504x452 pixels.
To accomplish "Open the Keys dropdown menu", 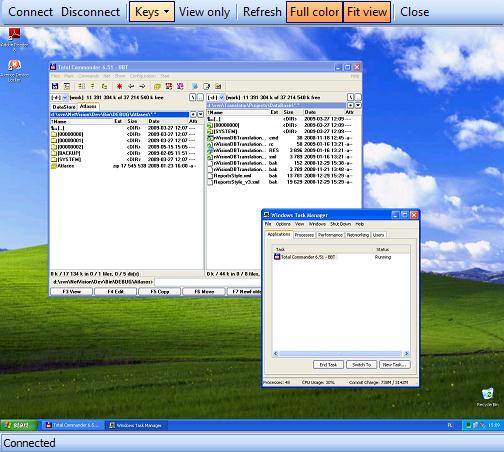I will [152, 12].
